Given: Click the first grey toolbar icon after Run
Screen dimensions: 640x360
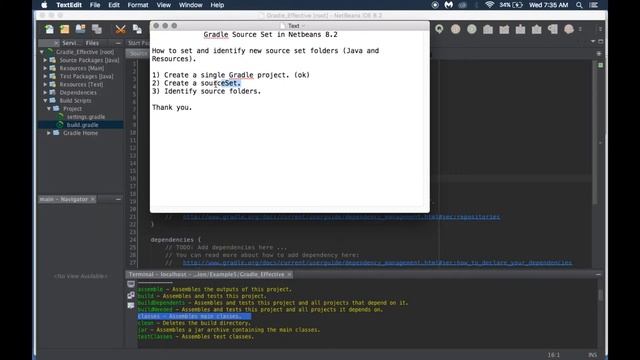Looking at the screenshot, I should (488, 29).
